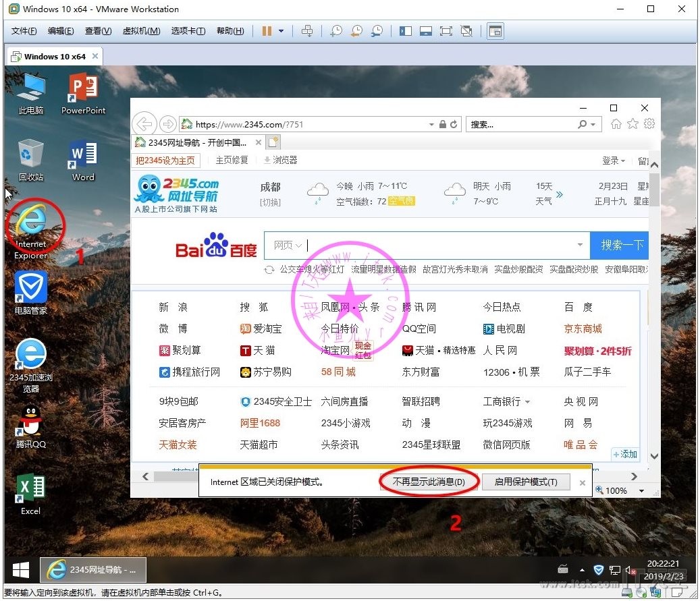Viewport: 700px width, 601px height.
Task: Go forward in Internet Explorer
Action: [x=167, y=123]
